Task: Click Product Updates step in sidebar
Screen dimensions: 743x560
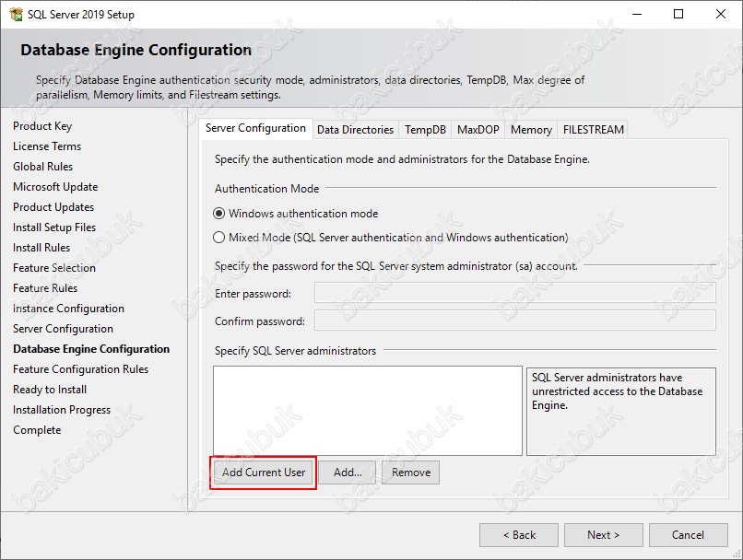Action: pos(53,207)
